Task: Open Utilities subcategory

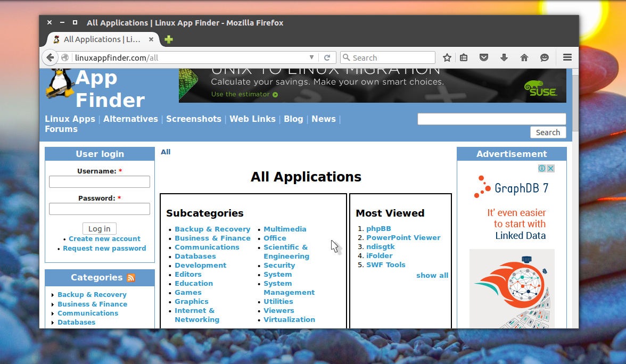Action: pyautogui.click(x=278, y=302)
